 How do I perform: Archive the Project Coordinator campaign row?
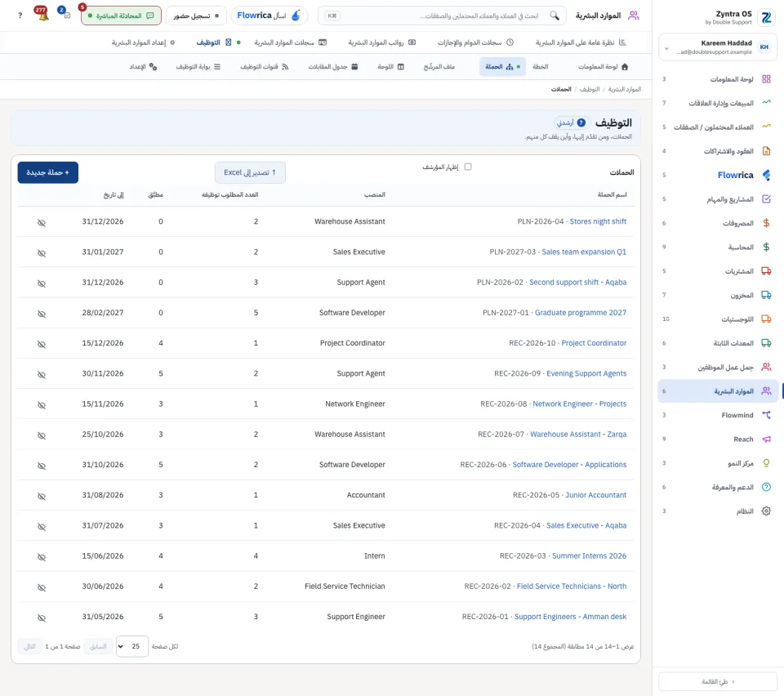coord(42,345)
